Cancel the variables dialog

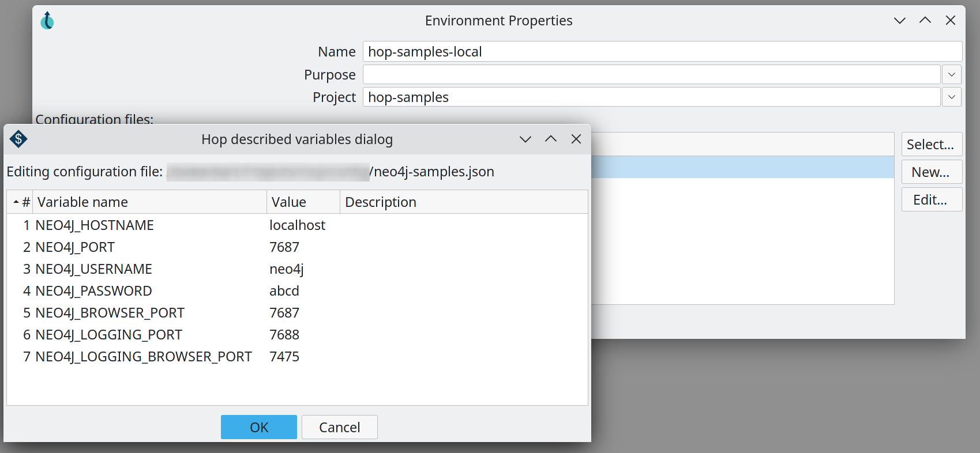(339, 427)
